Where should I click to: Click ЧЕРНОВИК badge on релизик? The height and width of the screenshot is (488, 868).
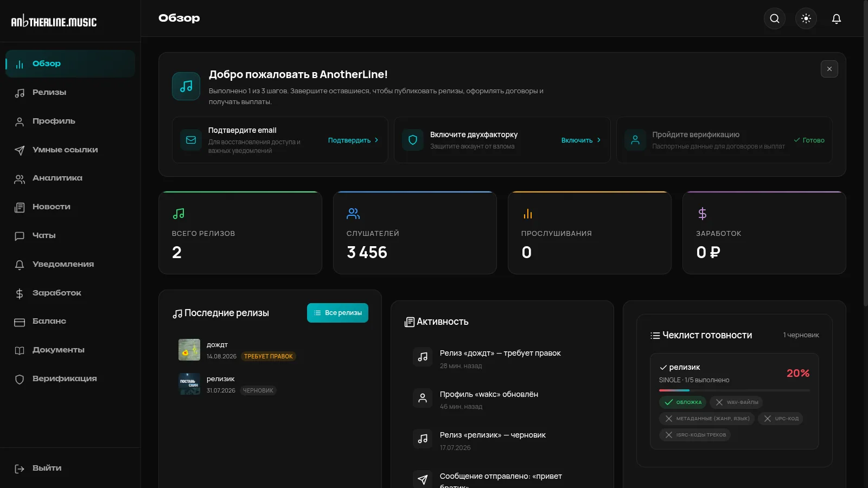[x=258, y=390]
